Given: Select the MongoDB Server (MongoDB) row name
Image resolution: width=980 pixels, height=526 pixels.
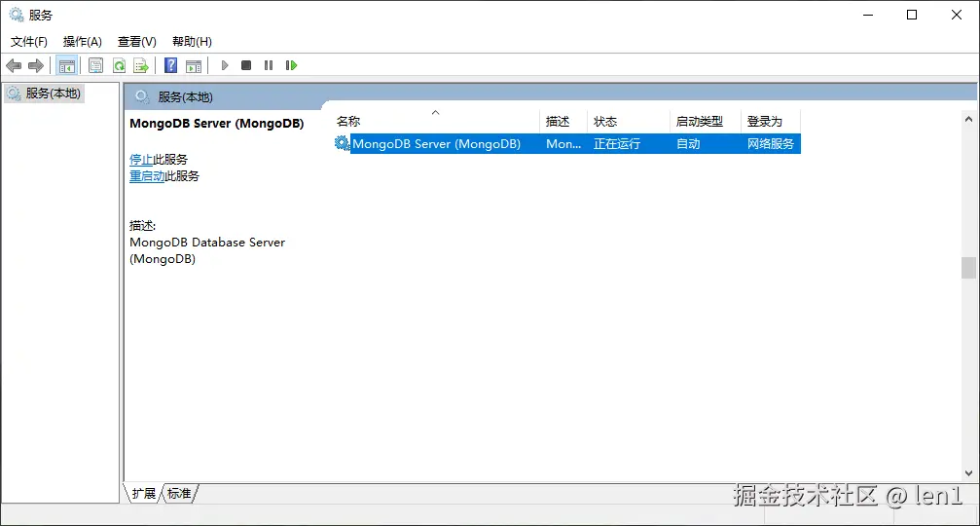Looking at the screenshot, I should tap(436, 144).
